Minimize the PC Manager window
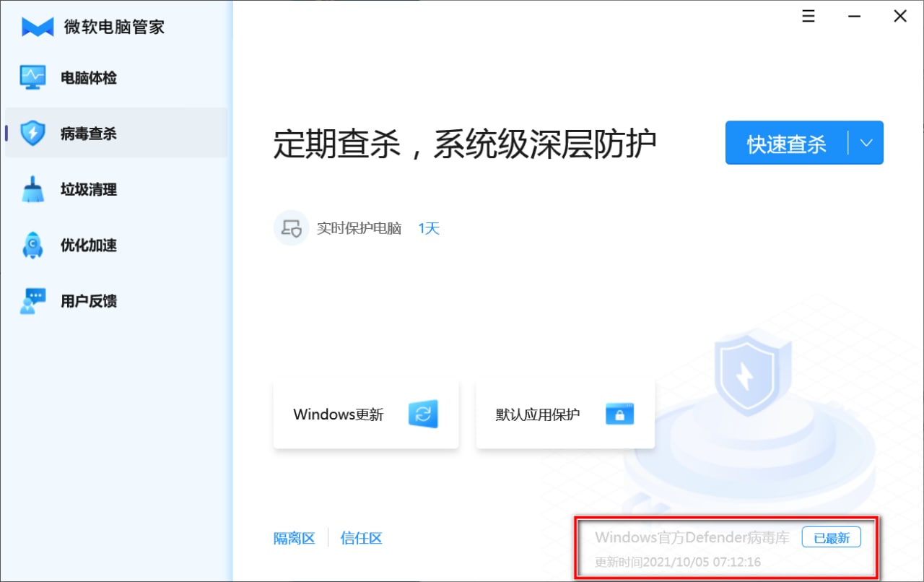Image resolution: width=924 pixels, height=582 pixels. [855, 17]
